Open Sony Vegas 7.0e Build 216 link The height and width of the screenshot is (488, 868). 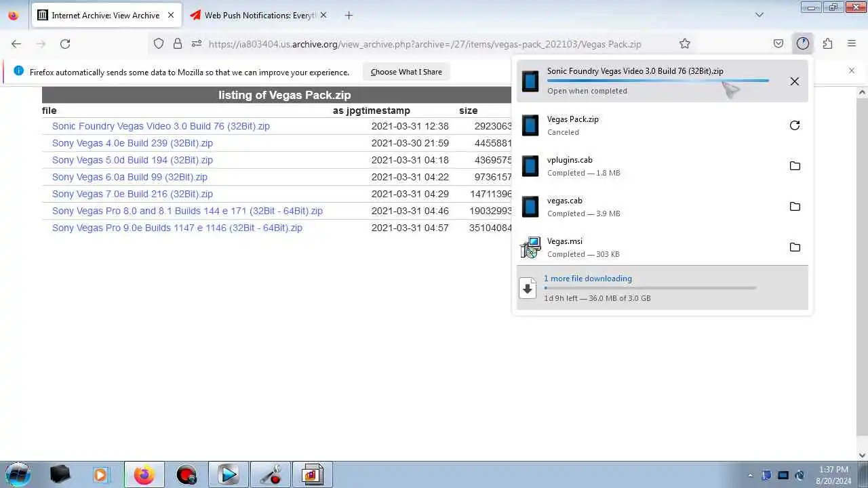132,194
